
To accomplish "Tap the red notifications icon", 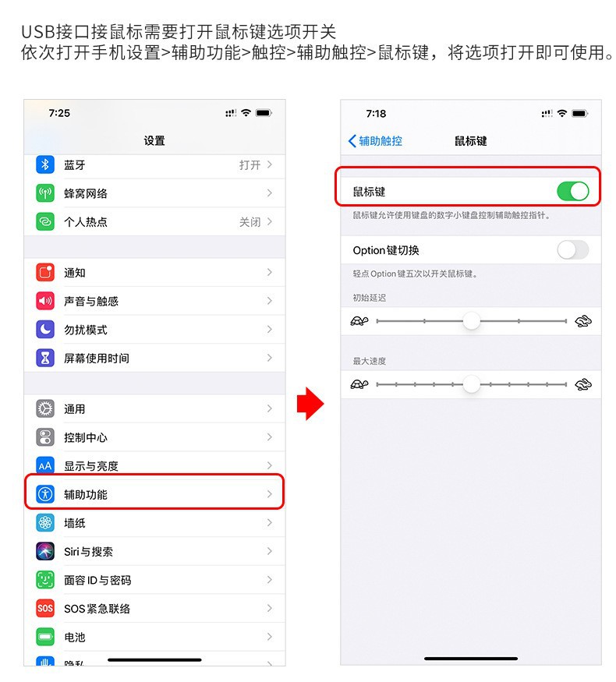I will (x=45, y=273).
